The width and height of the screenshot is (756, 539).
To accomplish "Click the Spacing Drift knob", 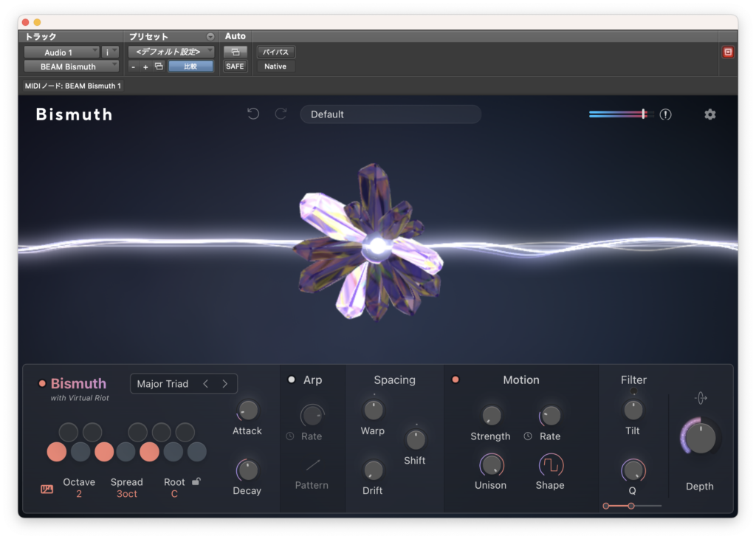I will pos(373,470).
